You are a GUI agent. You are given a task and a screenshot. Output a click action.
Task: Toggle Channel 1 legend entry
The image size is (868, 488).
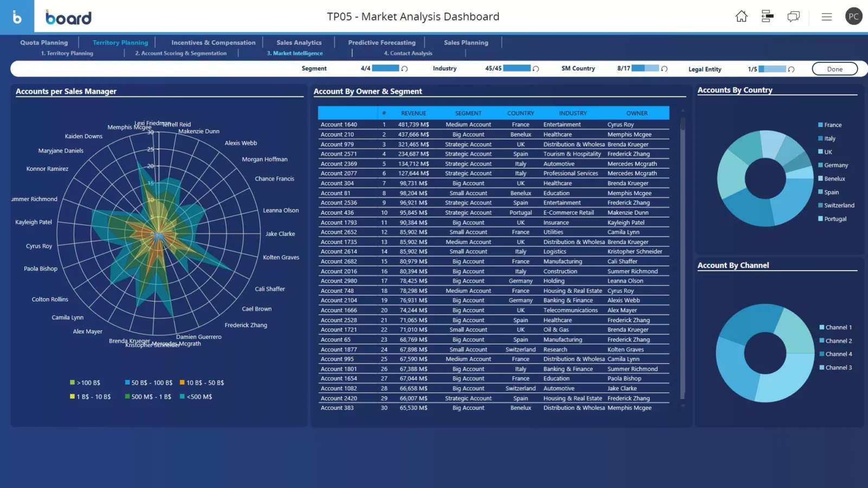[x=838, y=328]
